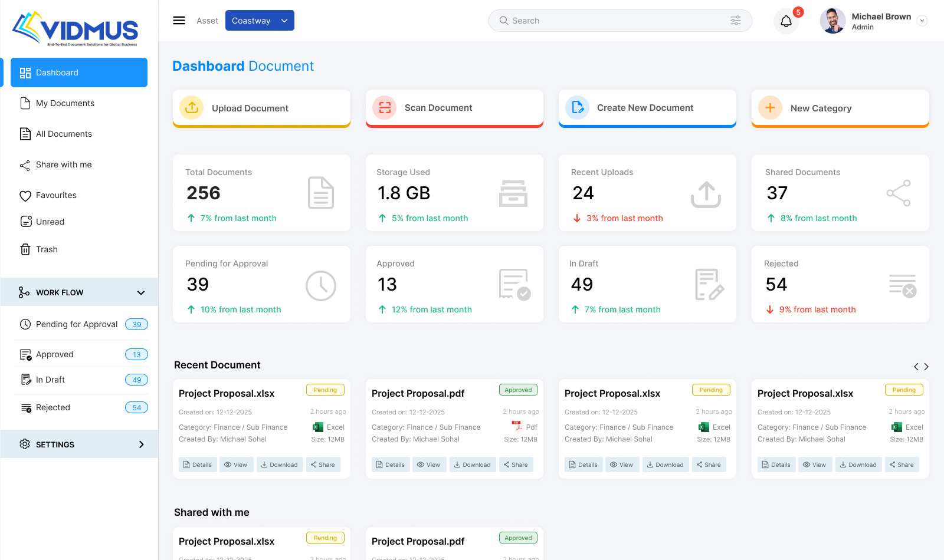Download the first Project Proposal.xlsx
Image resolution: width=944 pixels, height=560 pixels.
[x=280, y=465]
